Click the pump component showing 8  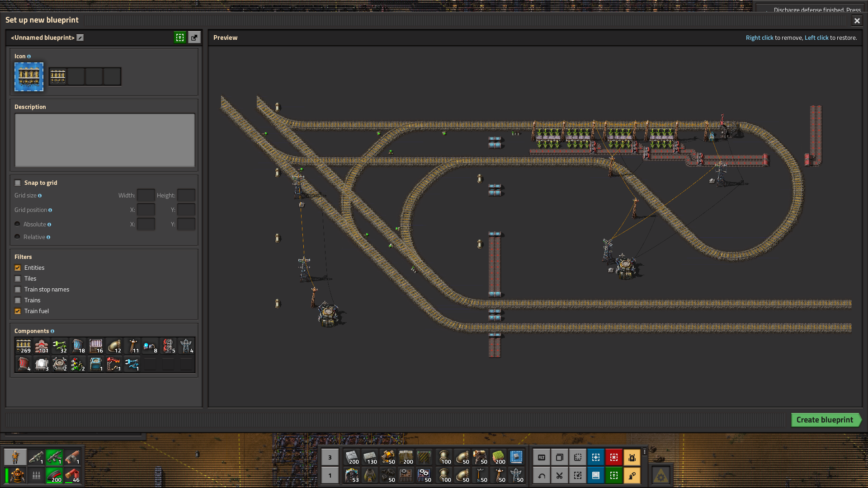150,346
